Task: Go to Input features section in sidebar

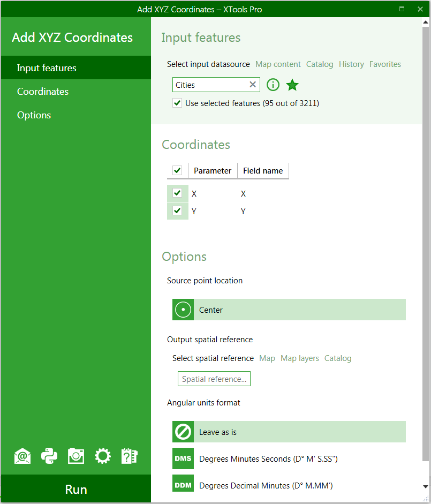Action: point(76,68)
